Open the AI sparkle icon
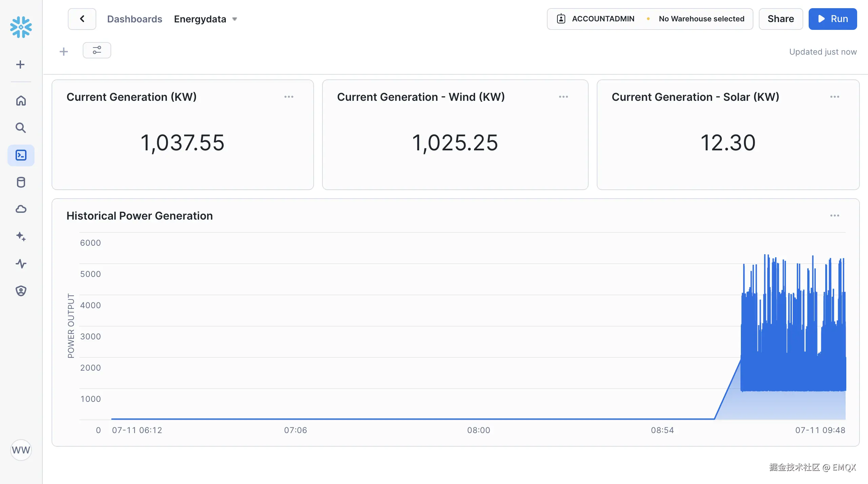The image size is (868, 484). point(21,236)
